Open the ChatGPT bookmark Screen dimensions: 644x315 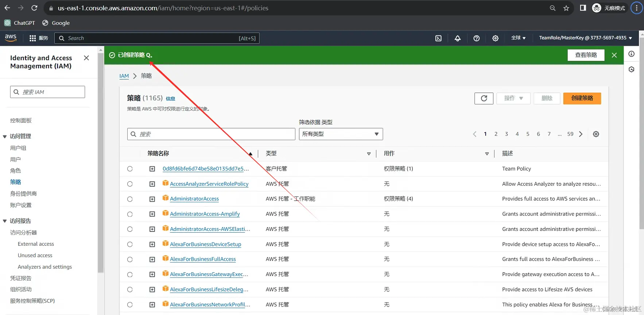click(x=20, y=23)
